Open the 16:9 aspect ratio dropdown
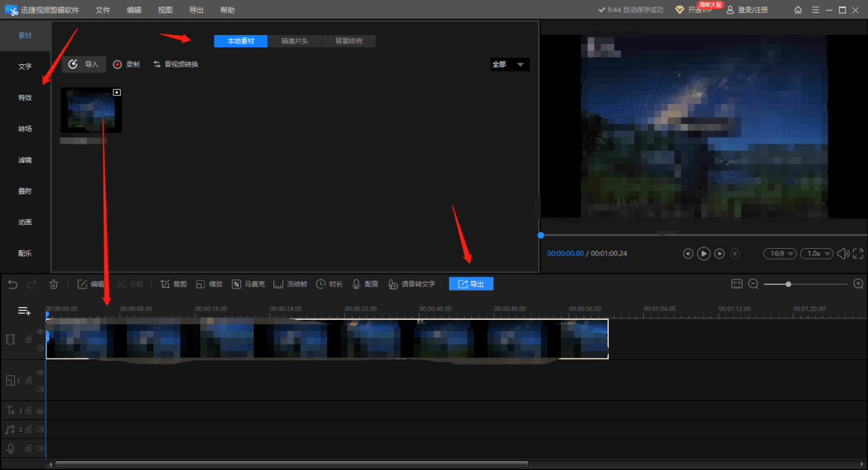This screenshot has width=868, height=470. [x=780, y=253]
